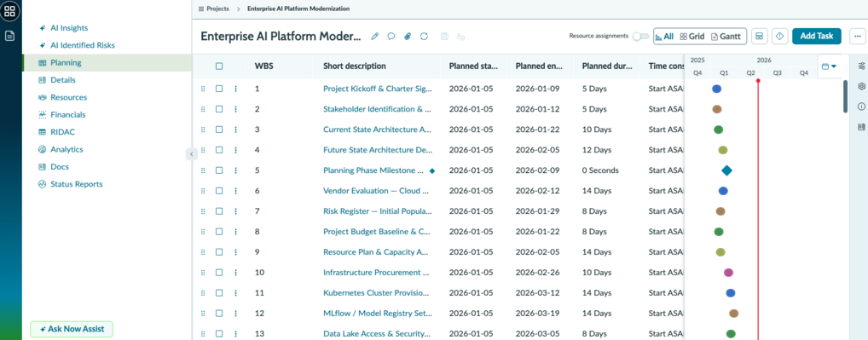868x340 pixels.
Task: Open the calendar timescale dropdown
Action: [x=830, y=66]
